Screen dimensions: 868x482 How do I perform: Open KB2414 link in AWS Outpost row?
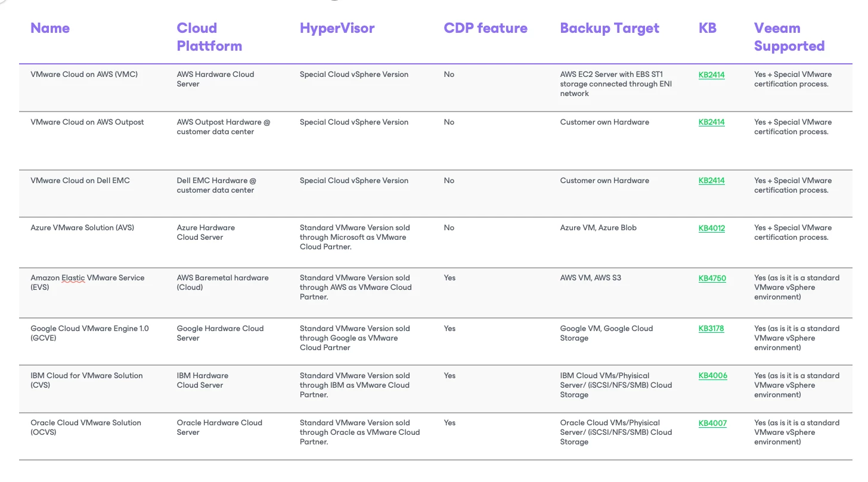(711, 122)
